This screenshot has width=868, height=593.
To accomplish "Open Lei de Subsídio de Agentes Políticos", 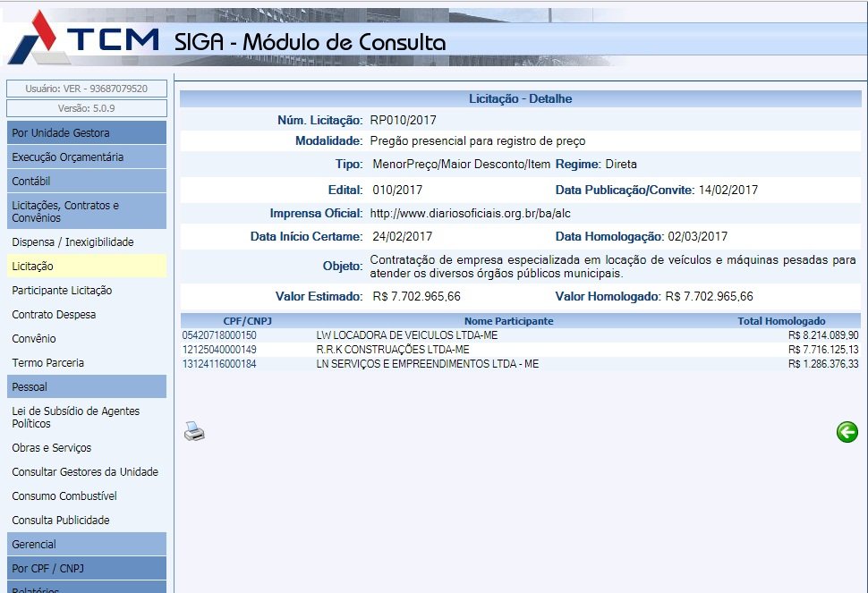I will coord(76,418).
